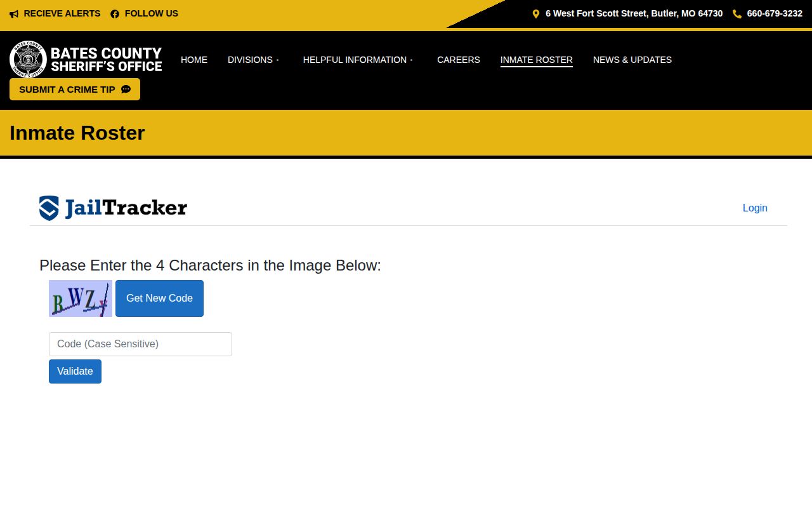Open FOLLOW US link
This screenshot has width=812, height=508.
(x=152, y=13)
